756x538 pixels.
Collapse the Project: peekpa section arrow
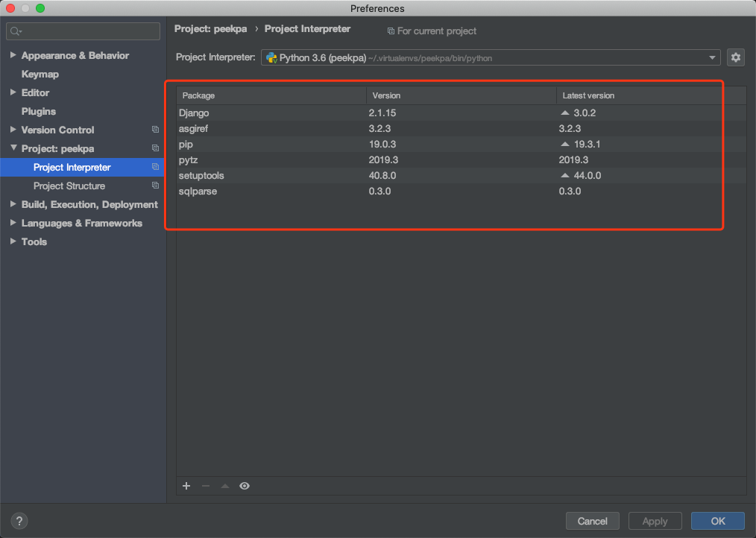coord(13,148)
